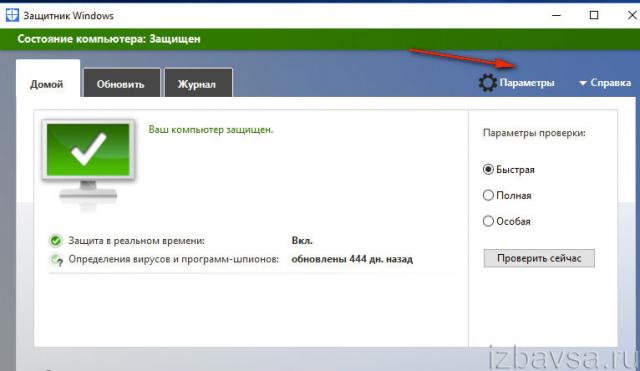Close the Защитник Windows window
The height and width of the screenshot is (371, 640).
[632, 16]
